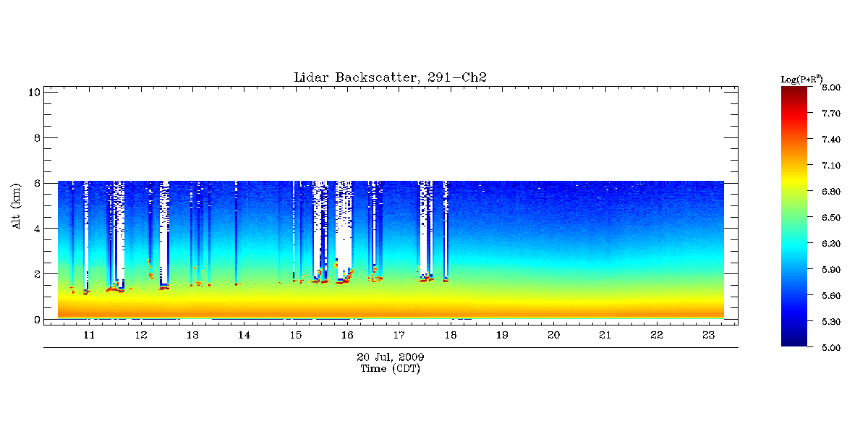Screen dimensions: 868x434
Task: Click the time axis label 21
Action: tap(605, 336)
